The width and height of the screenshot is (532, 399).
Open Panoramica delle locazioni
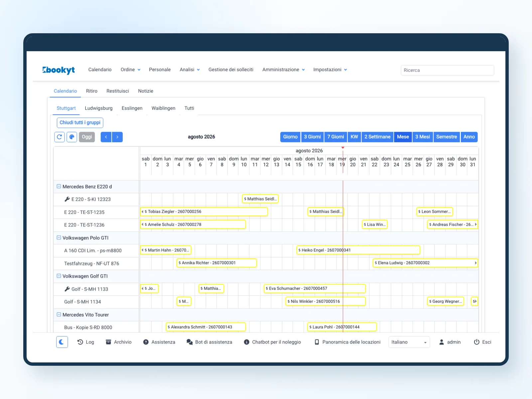(347, 342)
